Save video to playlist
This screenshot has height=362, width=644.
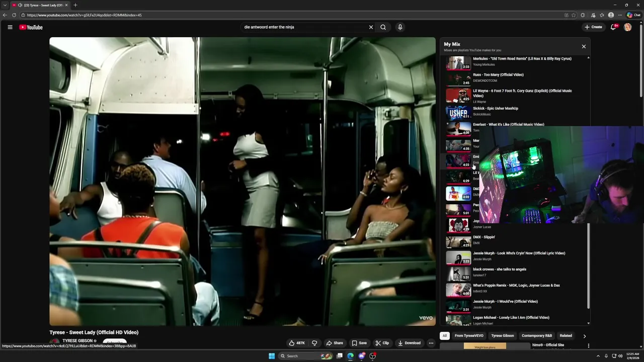pyautogui.click(x=359, y=343)
